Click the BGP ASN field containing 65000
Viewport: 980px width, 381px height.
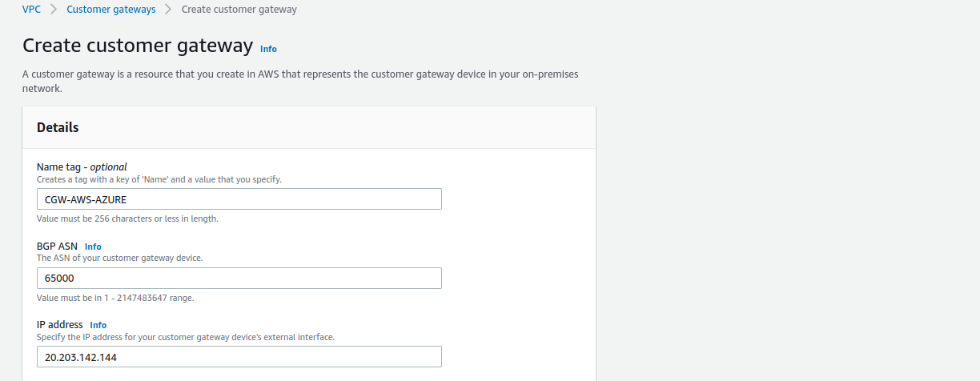(239, 278)
